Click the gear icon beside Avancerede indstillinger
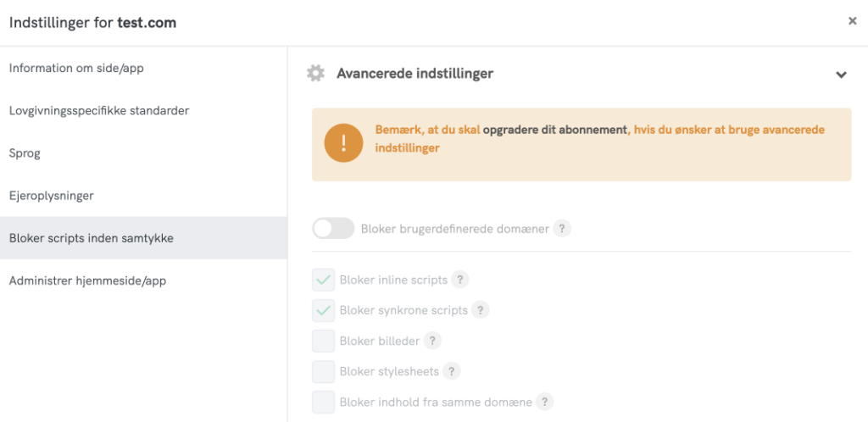The image size is (868, 422). pos(315,74)
